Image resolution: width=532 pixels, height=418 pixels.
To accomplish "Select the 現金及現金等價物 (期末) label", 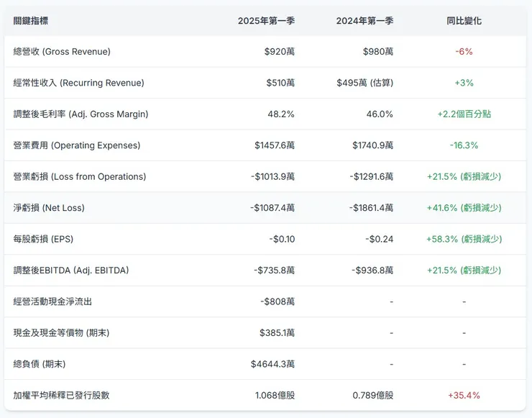I will [x=61, y=333].
